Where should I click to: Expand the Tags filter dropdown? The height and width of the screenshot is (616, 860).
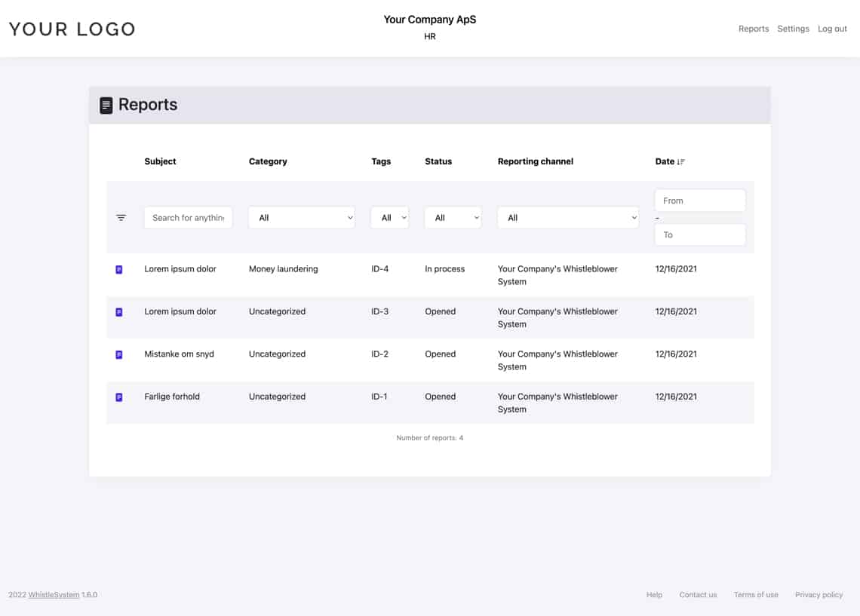point(389,218)
